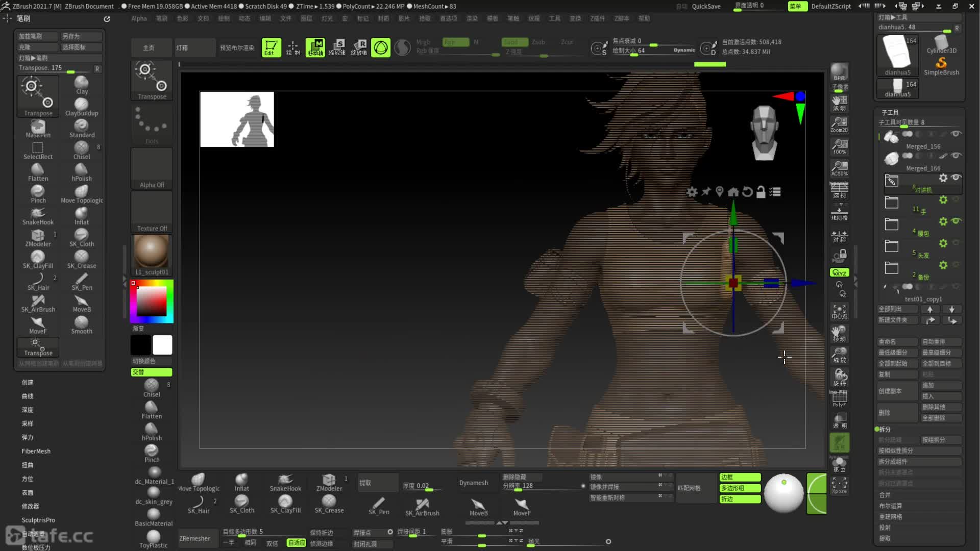This screenshot has height=551, width=980.
Task: Collapse the 拆分 section in tool panel
Action: pos(885,430)
